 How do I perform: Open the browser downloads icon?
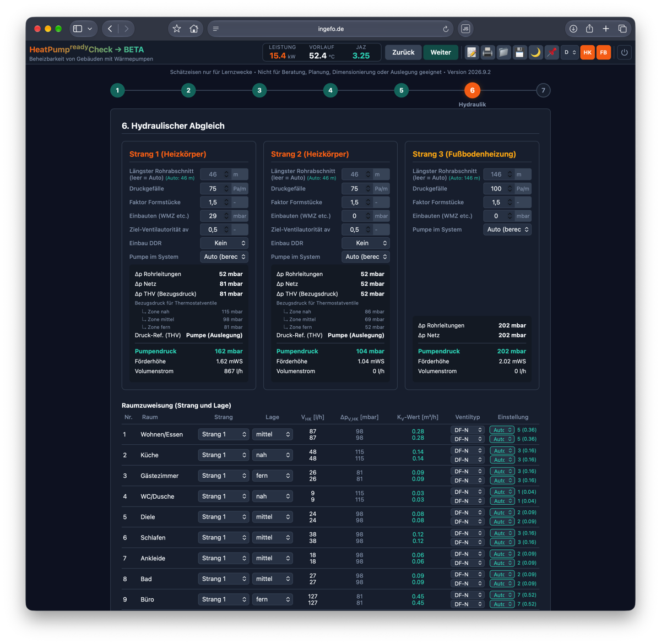click(x=573, y=29)
